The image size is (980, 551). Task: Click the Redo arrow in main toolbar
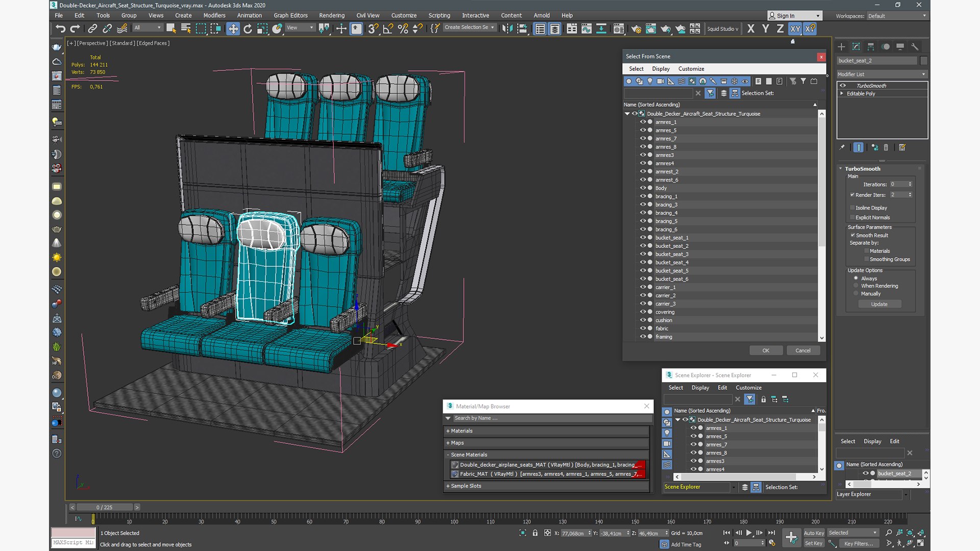(75, 29)
